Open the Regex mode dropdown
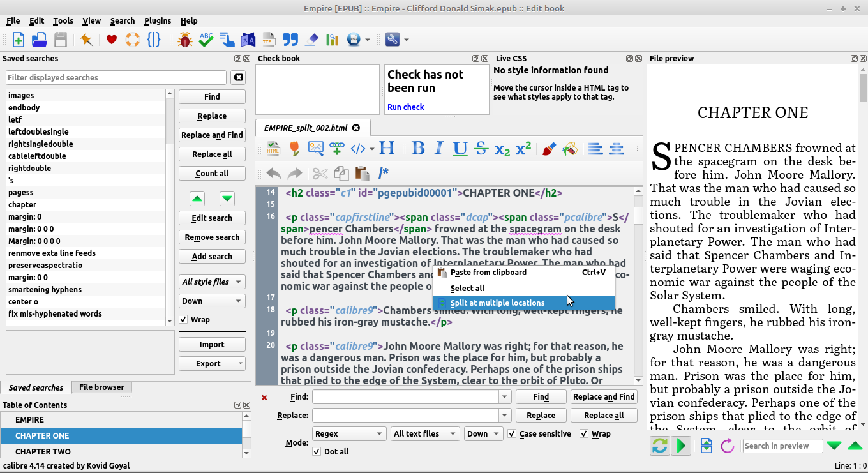 [349, 434]
